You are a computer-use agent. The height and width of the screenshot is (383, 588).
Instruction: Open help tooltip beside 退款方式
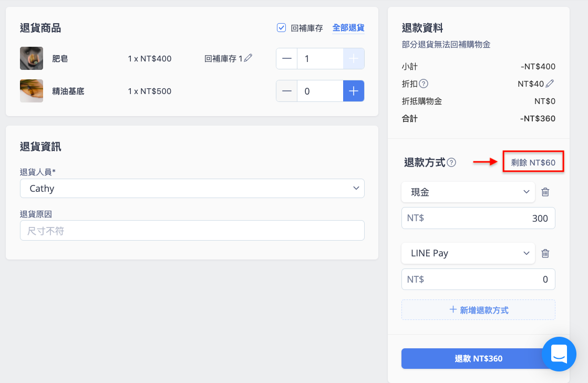(x=451, y=162)
